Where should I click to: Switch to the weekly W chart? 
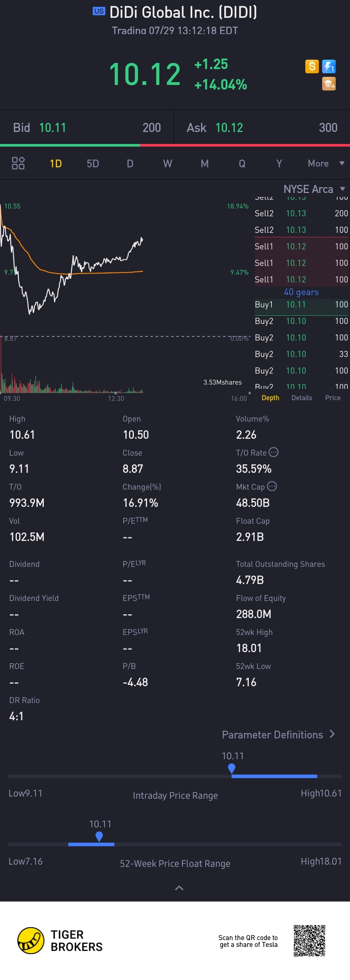click(168, 163)
